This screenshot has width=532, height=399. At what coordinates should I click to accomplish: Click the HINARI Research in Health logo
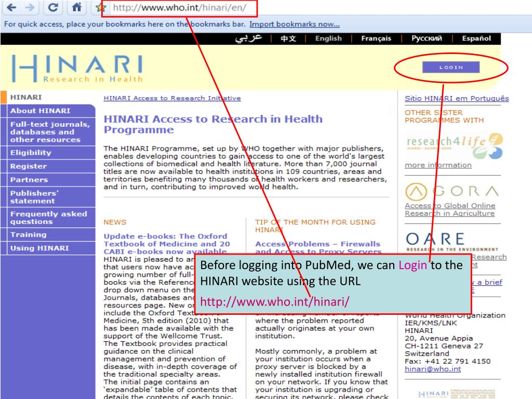pyautogui.click(x=77, y=69)
